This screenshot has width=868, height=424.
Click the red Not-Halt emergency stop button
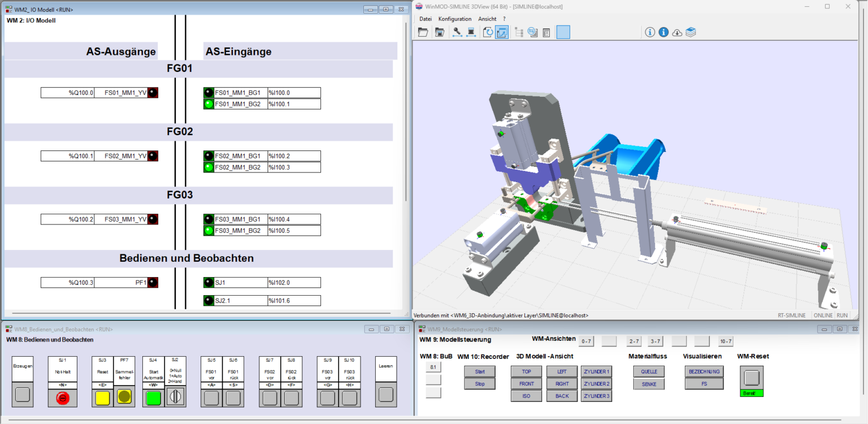pyautogui.click(x=62, y=398)
